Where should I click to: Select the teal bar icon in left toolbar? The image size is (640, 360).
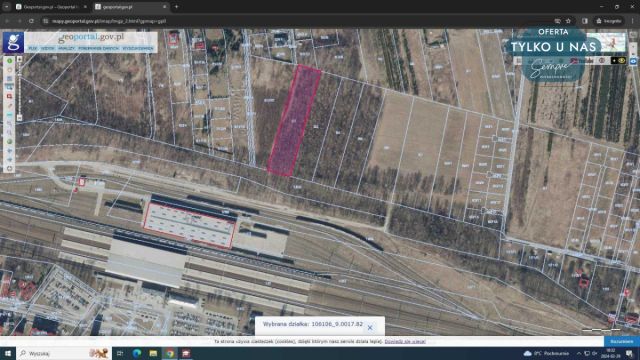(9, 114)
